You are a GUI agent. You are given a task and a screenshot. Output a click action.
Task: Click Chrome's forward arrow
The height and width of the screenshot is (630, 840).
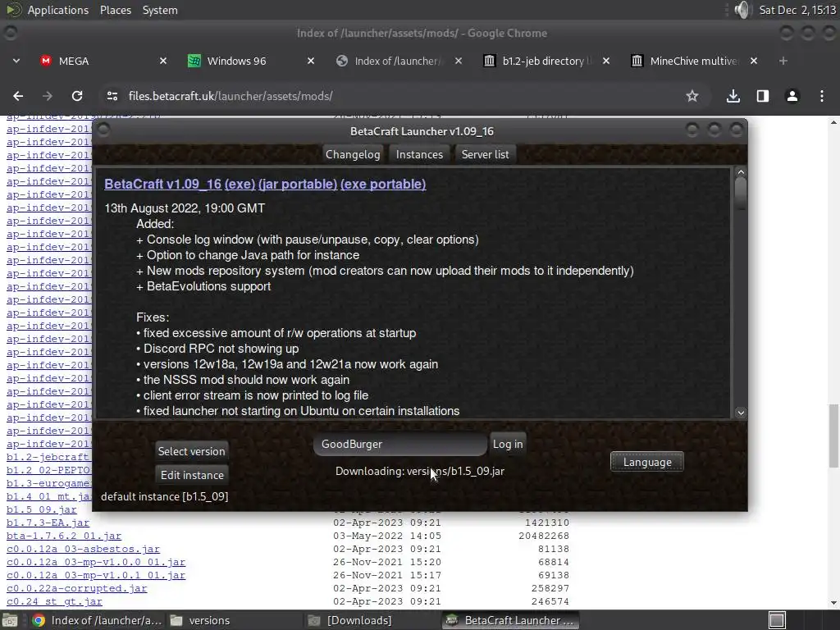click(x=48, y=96)
